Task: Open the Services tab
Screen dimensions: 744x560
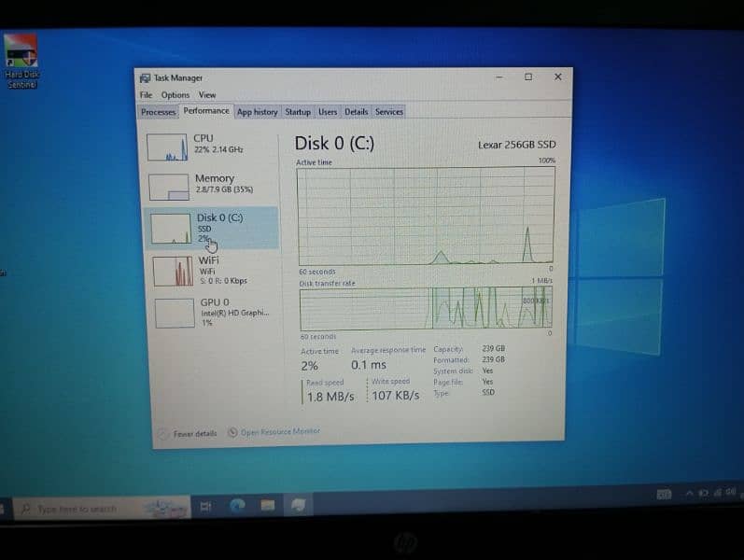Action: coord(389,112)
